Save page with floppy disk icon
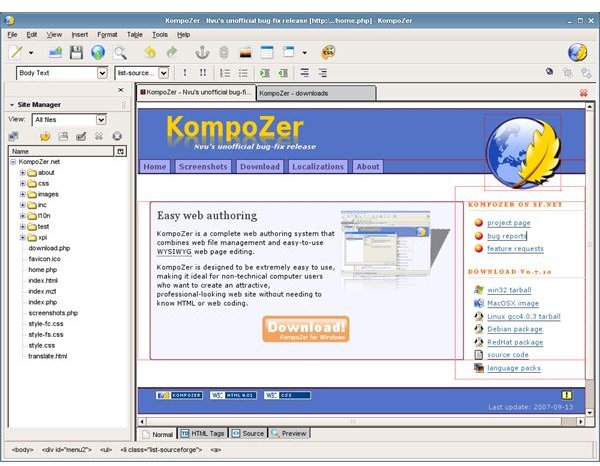Viewport: 600px width, 466px height. point(76,52)
